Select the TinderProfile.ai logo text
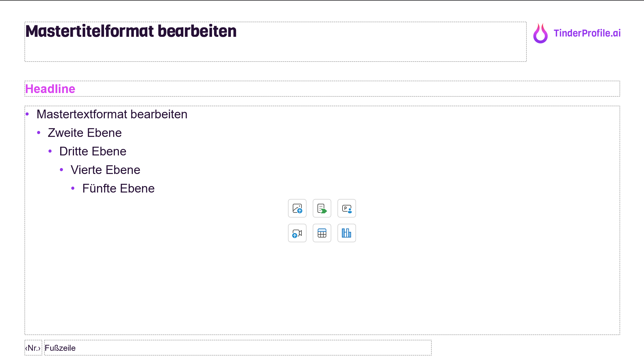The height and width of the screenshot is (362, 644). point(587,33)
